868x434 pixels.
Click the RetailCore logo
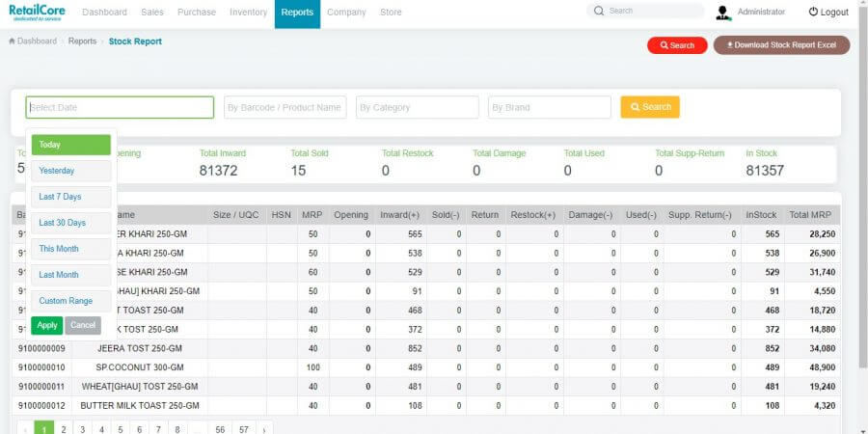point(37,13)
